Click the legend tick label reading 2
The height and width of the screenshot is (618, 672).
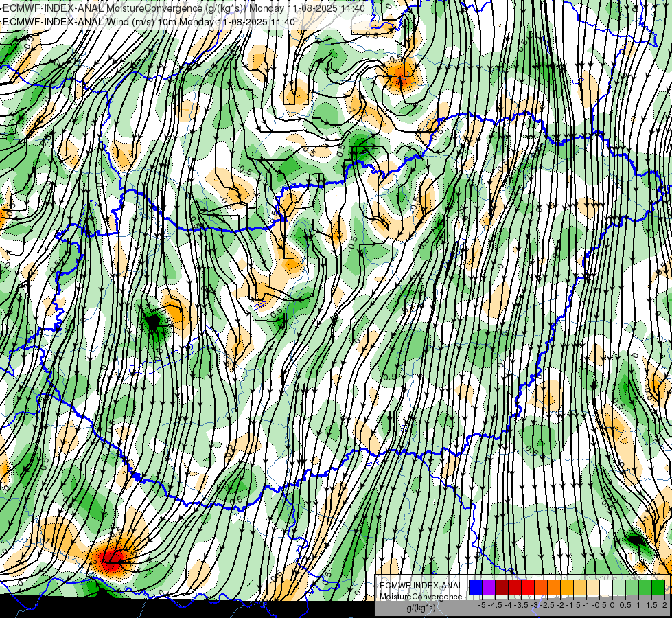coord(664,605)
